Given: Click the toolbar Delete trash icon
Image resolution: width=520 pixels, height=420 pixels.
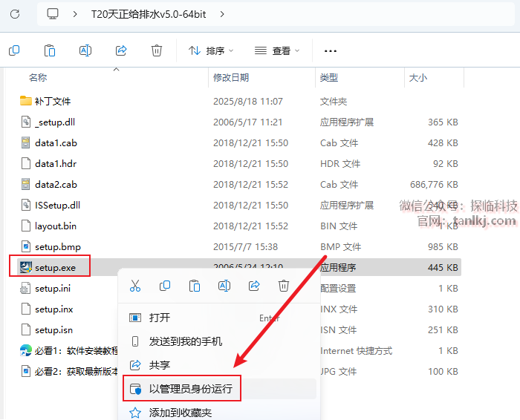Looking at the screenshot, I should click(157, 50).
